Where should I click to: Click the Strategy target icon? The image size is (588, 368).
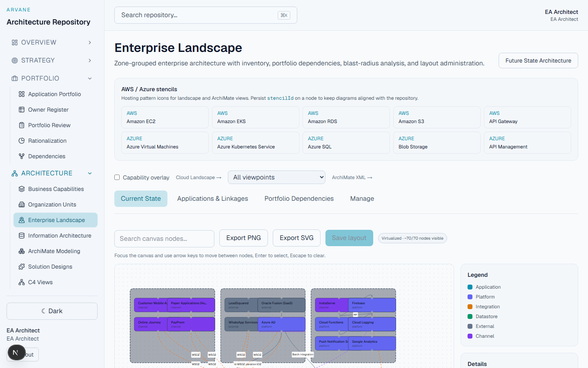pos(15,61)
